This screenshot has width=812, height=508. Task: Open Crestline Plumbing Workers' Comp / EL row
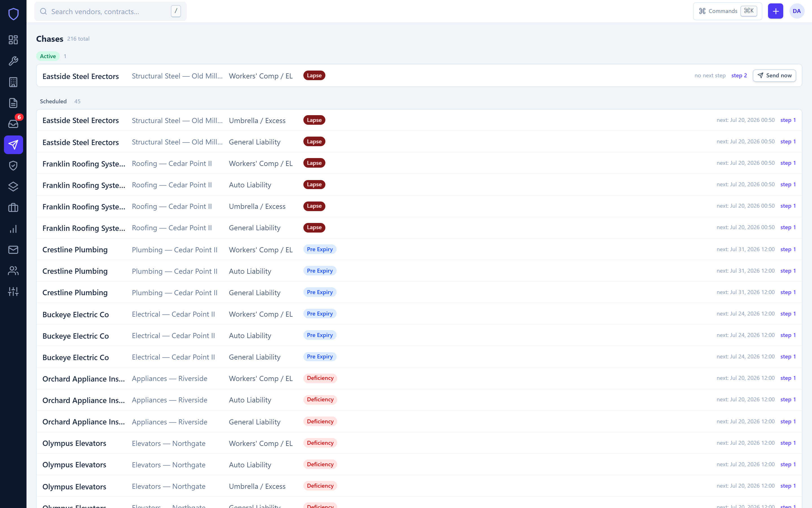coord(419,249)
